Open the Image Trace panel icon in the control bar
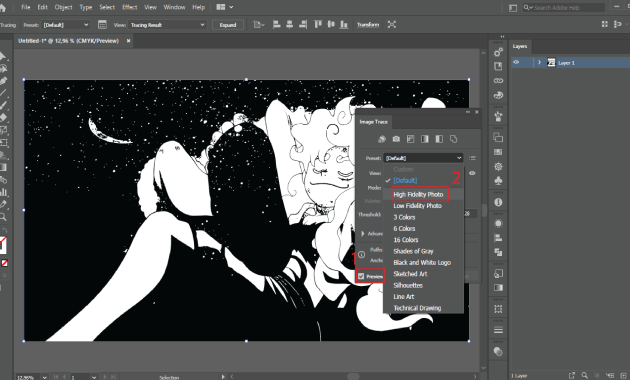The image size is (630, 380). click(x=102, y=25)
